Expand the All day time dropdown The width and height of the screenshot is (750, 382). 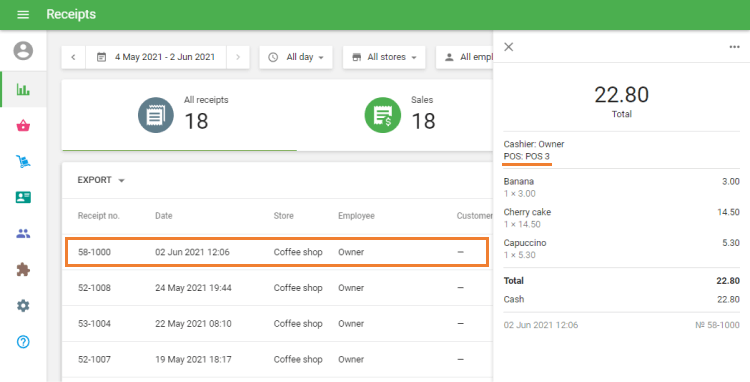(296, 57)
